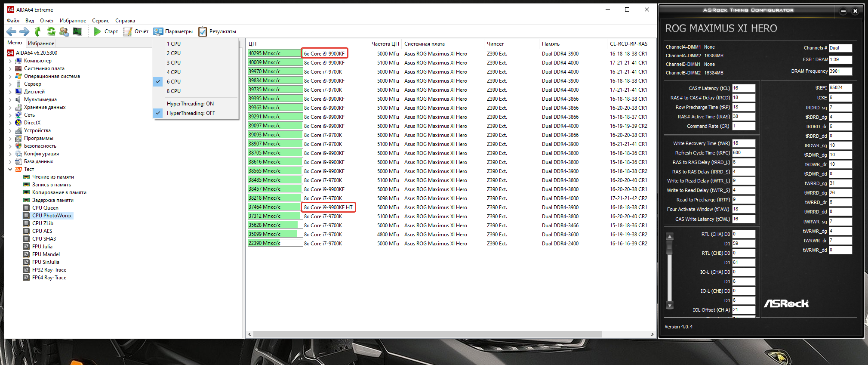868x365 pixels.
Task: Toggle the checked 6 CPU option
Action: coord(196,82)
